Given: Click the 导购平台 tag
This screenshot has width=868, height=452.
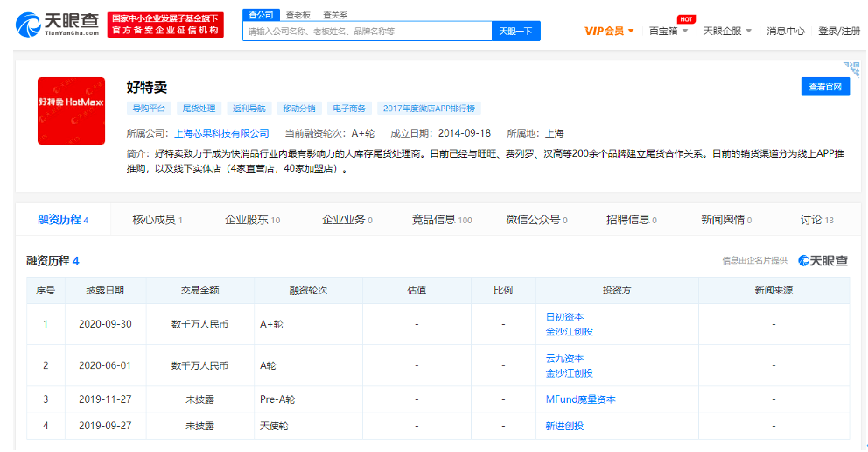Looking at the screenshot, I should click(149, 109).
